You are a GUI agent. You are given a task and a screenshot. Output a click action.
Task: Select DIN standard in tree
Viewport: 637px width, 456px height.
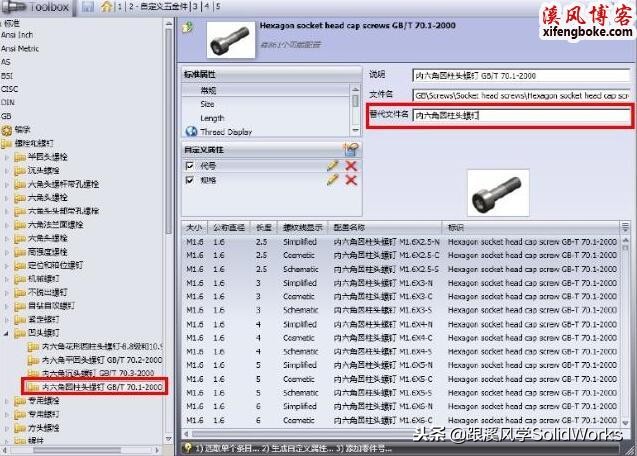click(x=8, y=102)
